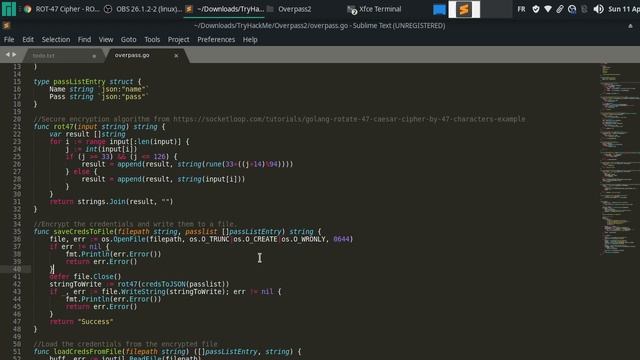Screen dimensions: 640x360
Task: Click the Sublime Text workspace switcher thumbnail
Action: pyautogui.click(x=464, y=9)
